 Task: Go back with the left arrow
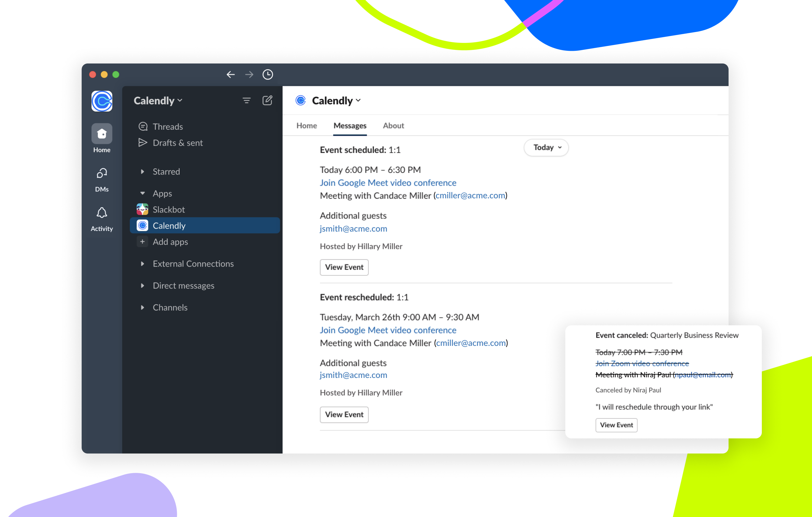(231, 75)
